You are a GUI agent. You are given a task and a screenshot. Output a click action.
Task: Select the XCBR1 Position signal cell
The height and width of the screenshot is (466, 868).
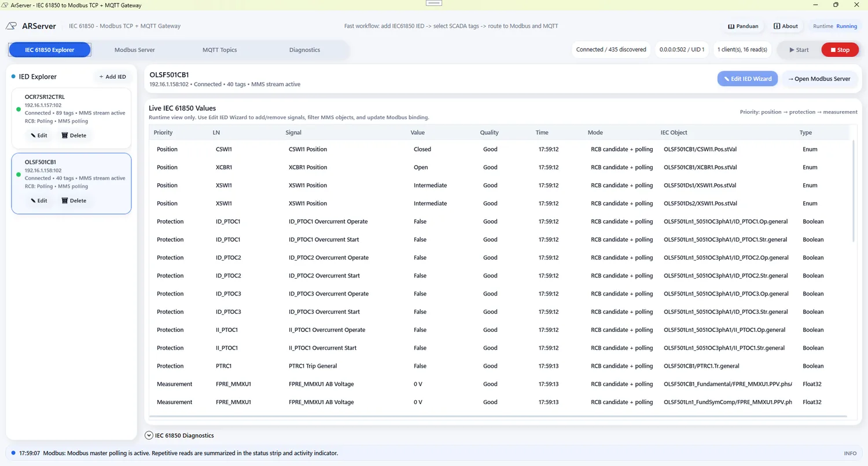308,167
